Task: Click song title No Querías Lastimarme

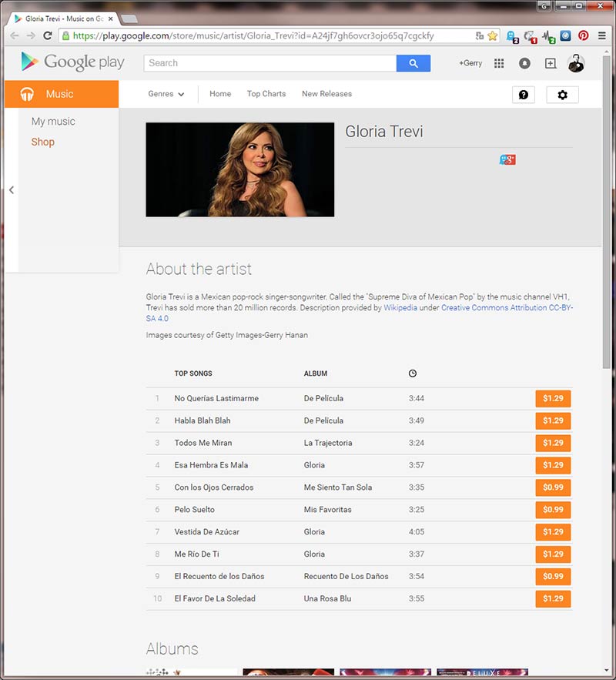Action: pyautogui.click(x=216, y=399)
